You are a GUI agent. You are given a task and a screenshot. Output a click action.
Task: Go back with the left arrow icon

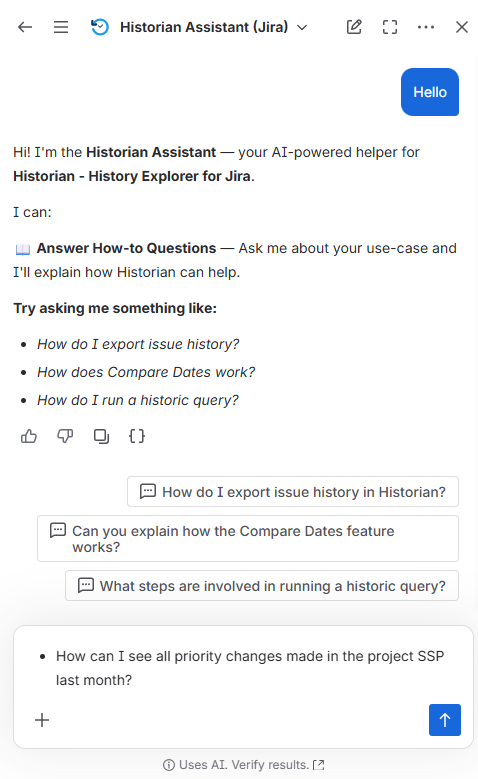coord(25,27)
